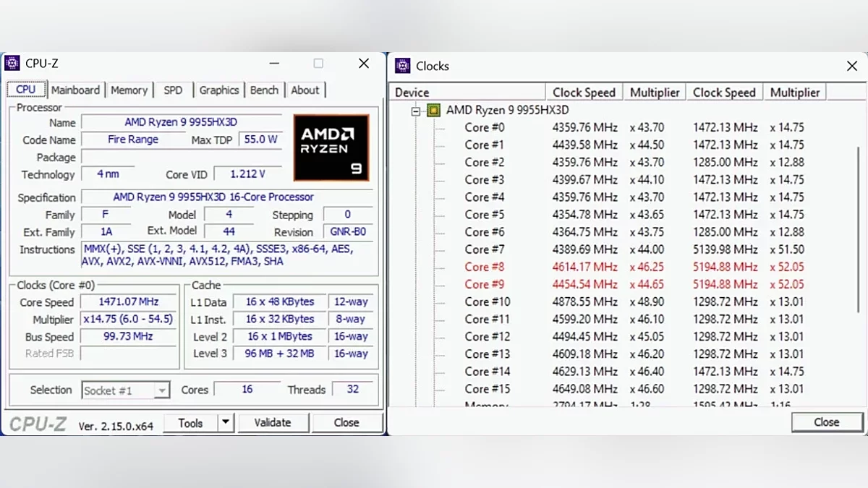Maximize the CPU-Z window
The image size is (868, 488).
point(318,64)
